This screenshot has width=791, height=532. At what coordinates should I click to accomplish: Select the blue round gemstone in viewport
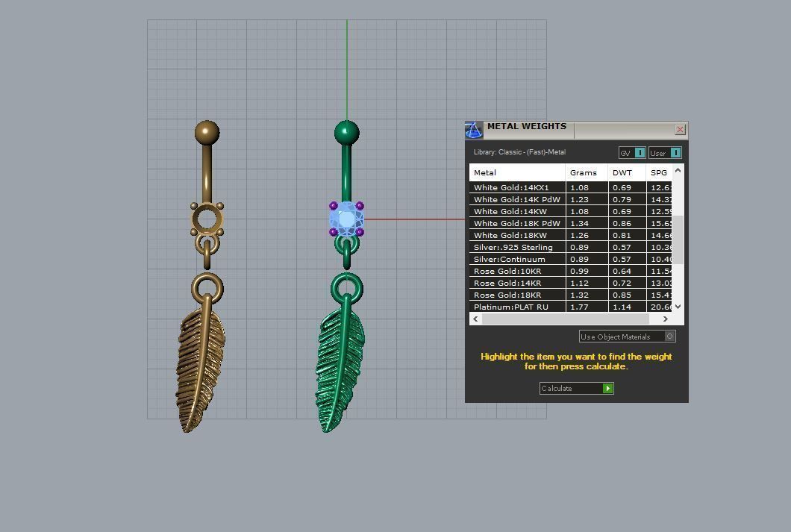tap(346, 219)
